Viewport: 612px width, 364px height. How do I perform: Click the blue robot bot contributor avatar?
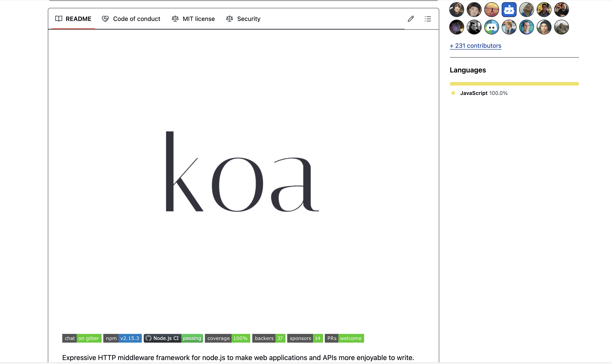(509, 10)
